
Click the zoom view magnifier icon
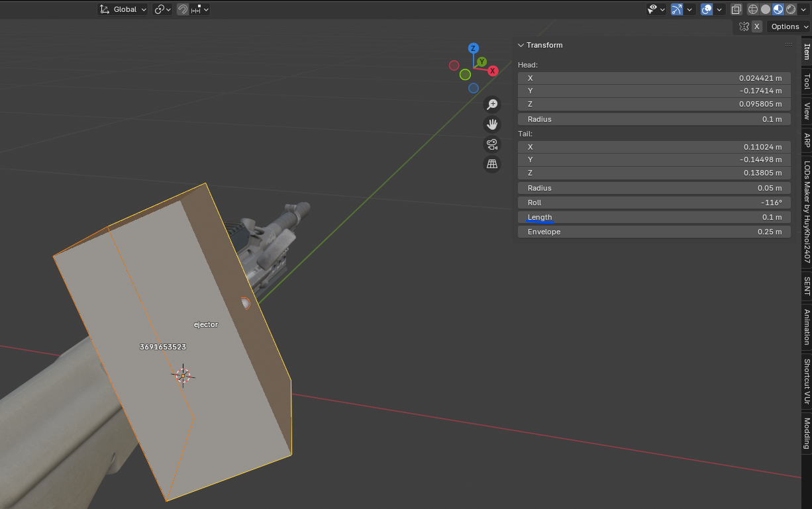(492, 104)
